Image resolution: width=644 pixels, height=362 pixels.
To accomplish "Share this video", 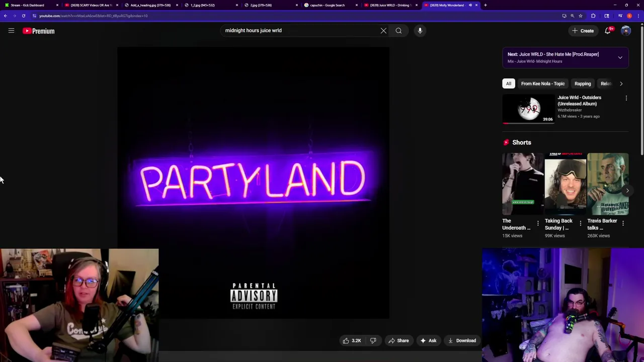I will point(398,340).
